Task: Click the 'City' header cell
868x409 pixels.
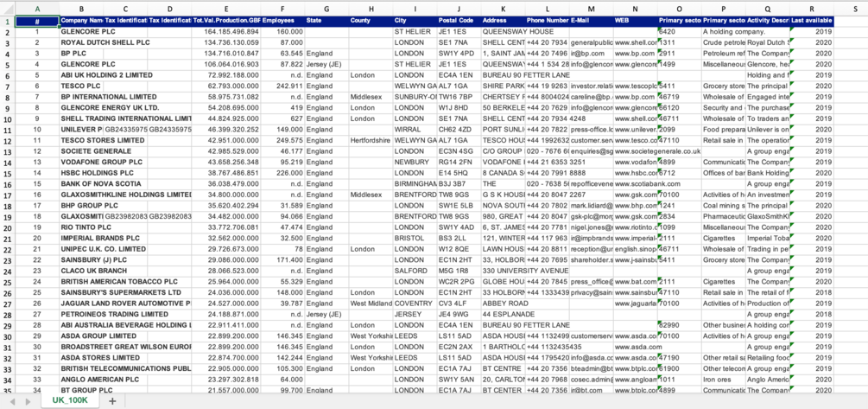Action: (415, 21)
